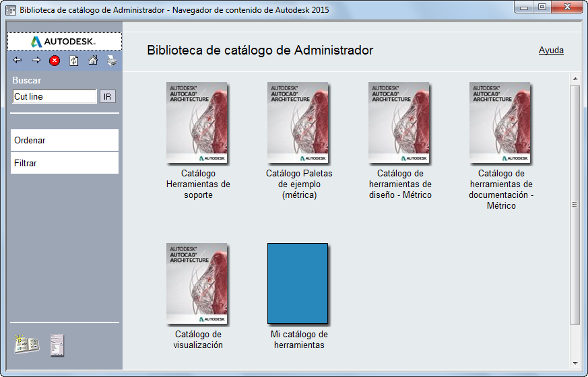The image size is (588, 377).
Task: Click the Autodesk logo banner
Action: pos(65,41)
